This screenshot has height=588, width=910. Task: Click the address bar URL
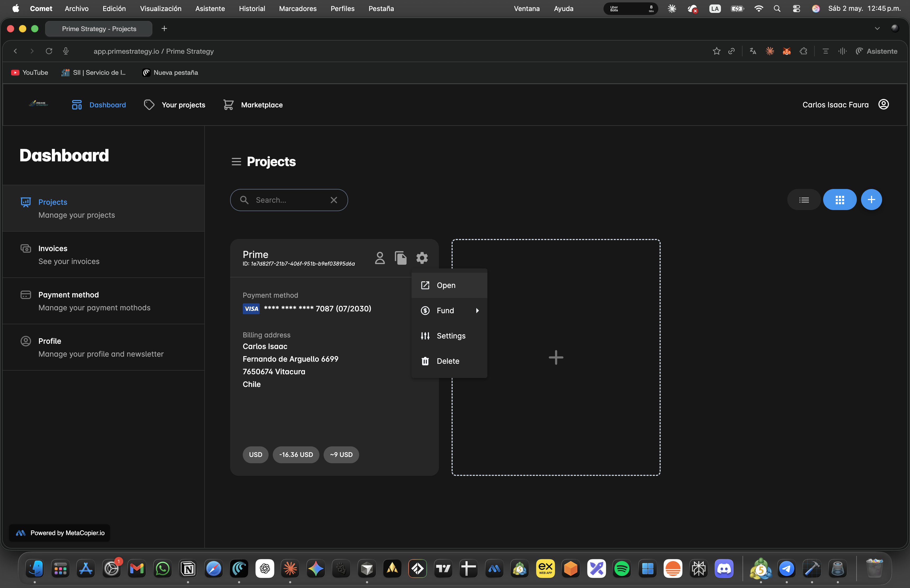pos(154,51)
